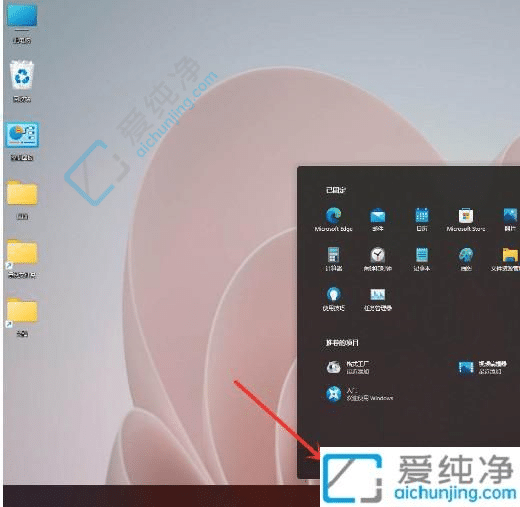This screenshot has height=507, width=520.
Task: Click the recommended items section heading
Action: 342,342
